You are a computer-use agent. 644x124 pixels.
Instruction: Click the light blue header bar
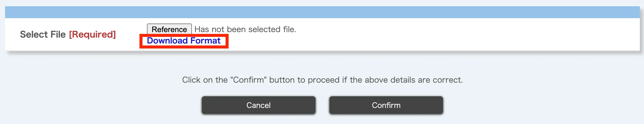click(x=322, y=12)
